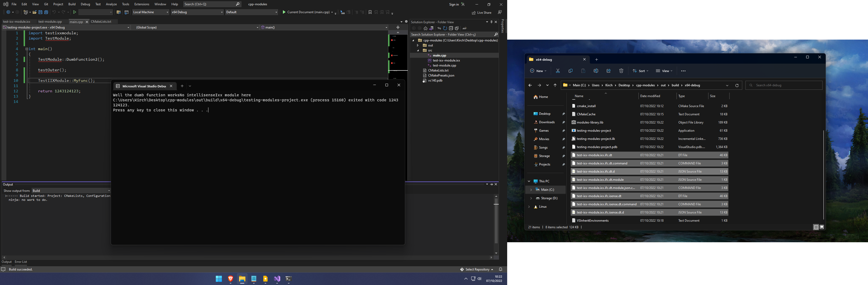This screenshot has height=285, width=868.
Task: Expand the out folder in Solution Explorer
Action: (418, 45)
